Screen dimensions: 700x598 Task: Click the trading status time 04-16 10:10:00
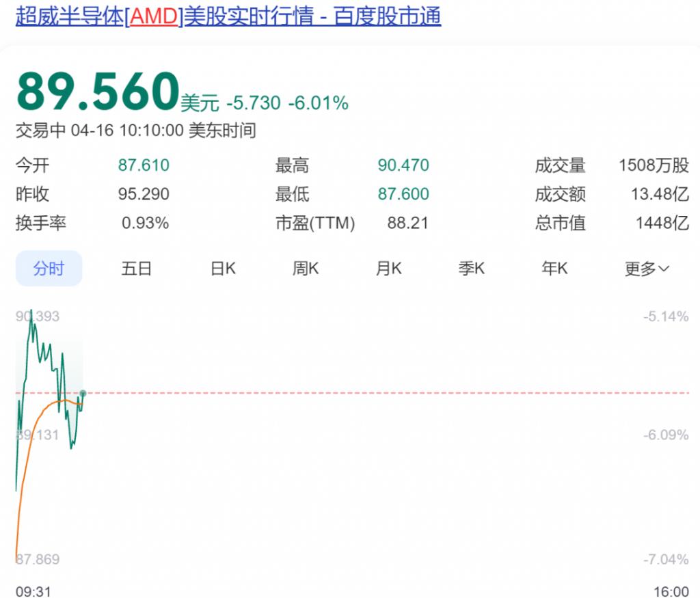[127, 131]
